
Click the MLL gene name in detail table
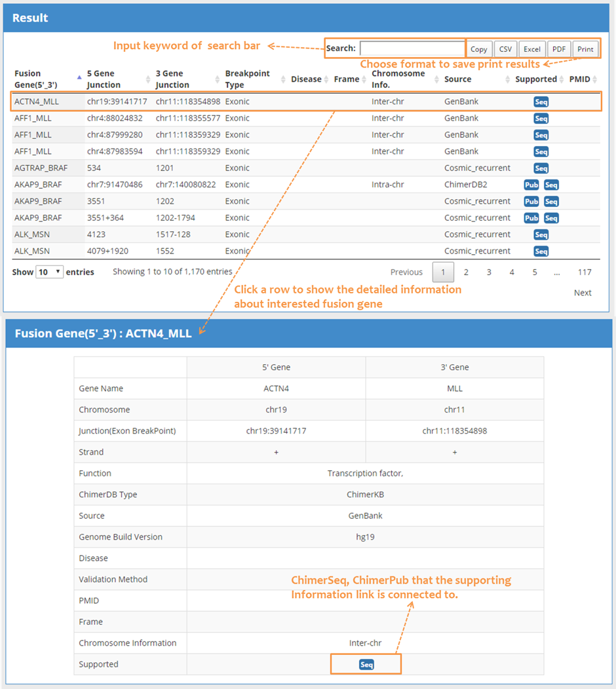coord(455,388)
